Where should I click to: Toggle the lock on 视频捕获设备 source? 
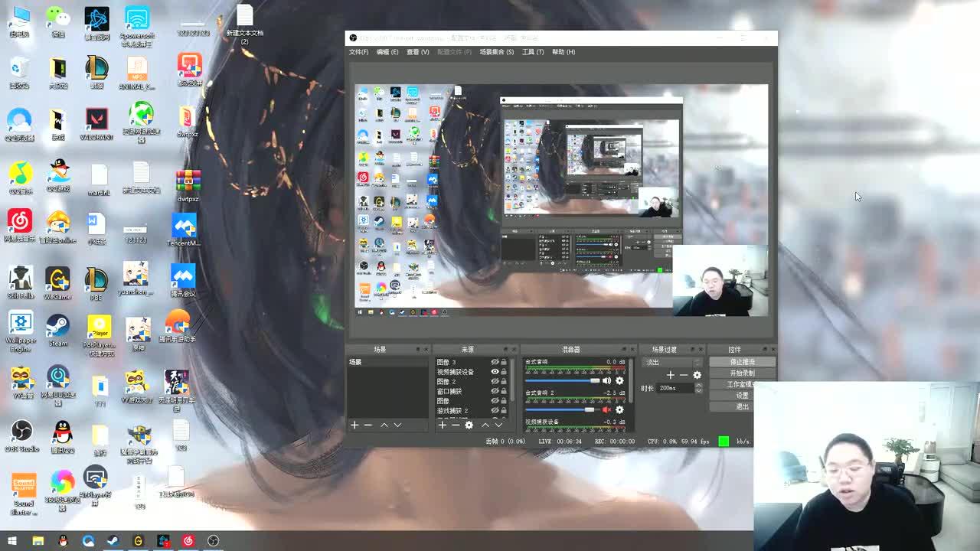point(504,372)
